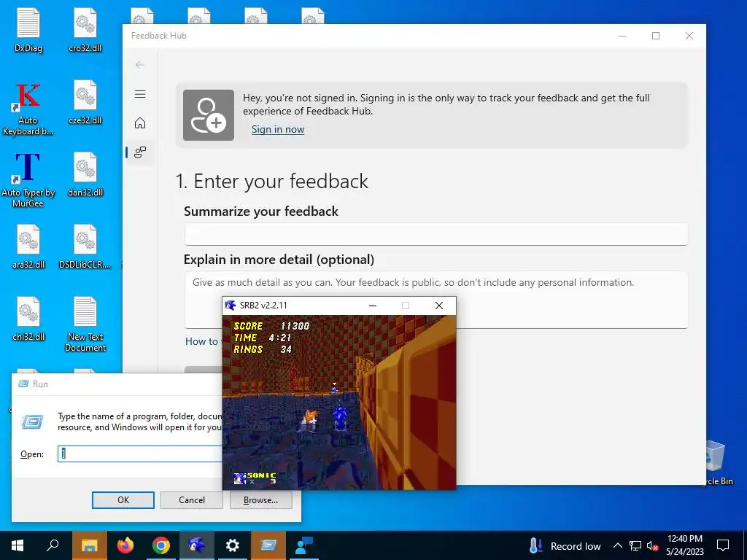Click Explain in more detail textbox

436,300
